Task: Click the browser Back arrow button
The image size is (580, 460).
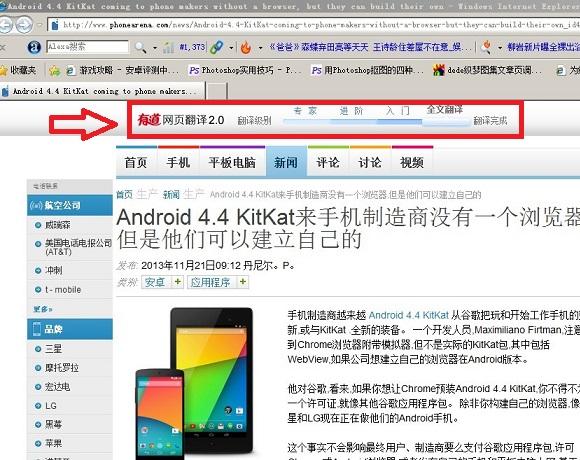Action: (x=5, y=25)
